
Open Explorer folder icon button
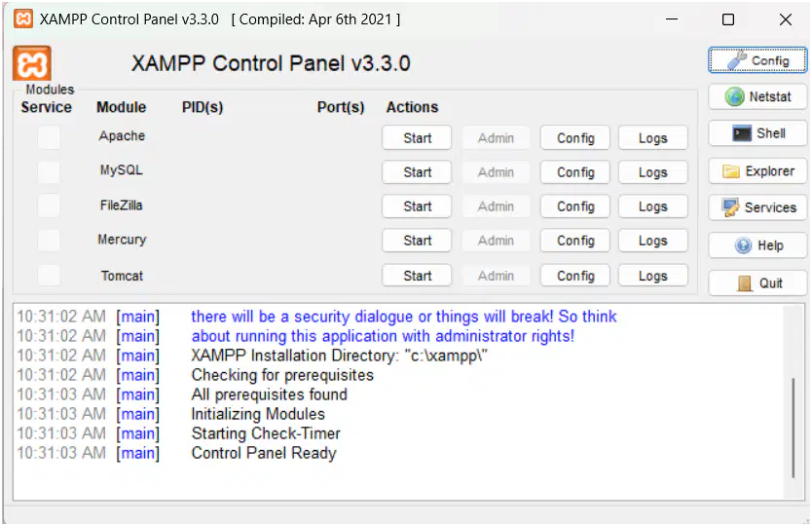(x=757, y=171)
